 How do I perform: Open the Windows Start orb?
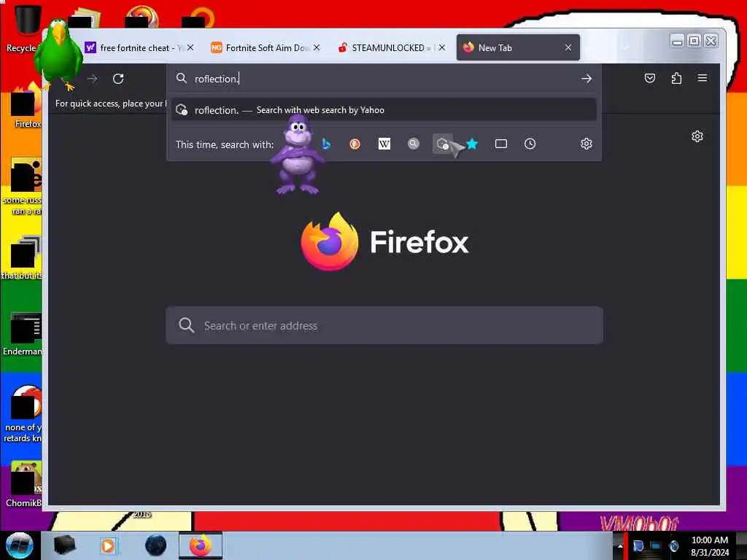20,545
